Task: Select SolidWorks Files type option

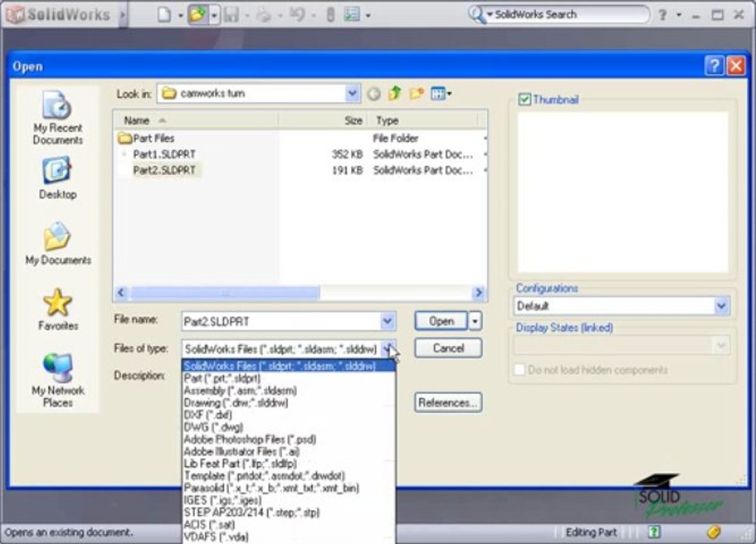Action: [288, 366]
